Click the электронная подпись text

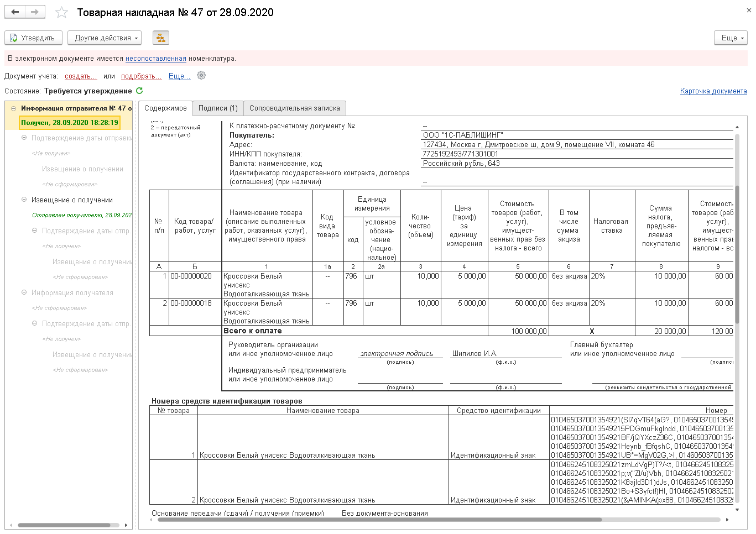397,354
